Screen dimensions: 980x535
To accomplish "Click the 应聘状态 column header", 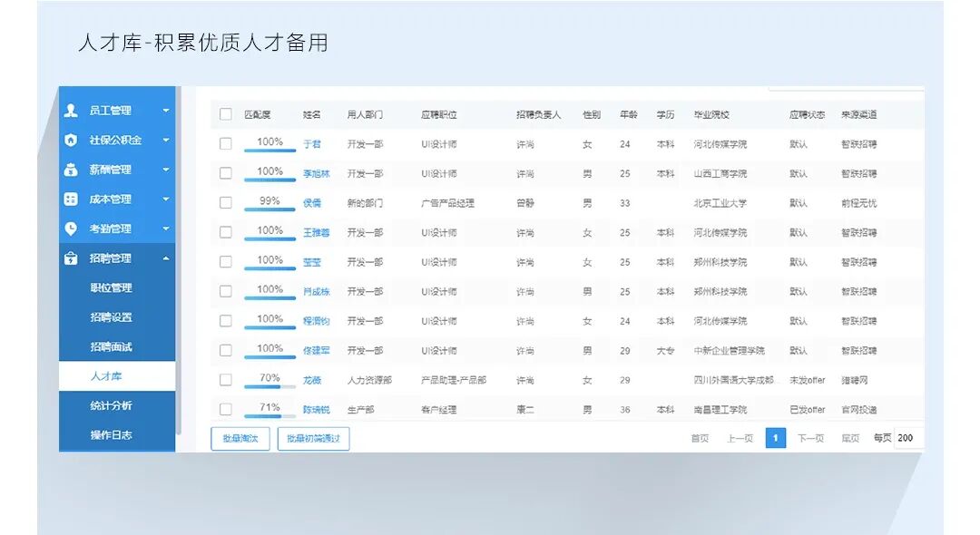I will tap(807, 115).
